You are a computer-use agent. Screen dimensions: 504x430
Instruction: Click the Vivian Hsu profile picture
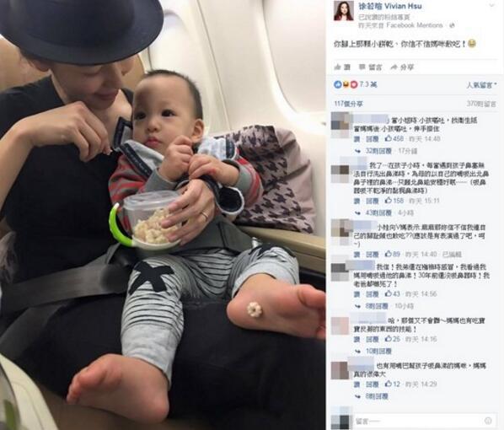(344, 11)
